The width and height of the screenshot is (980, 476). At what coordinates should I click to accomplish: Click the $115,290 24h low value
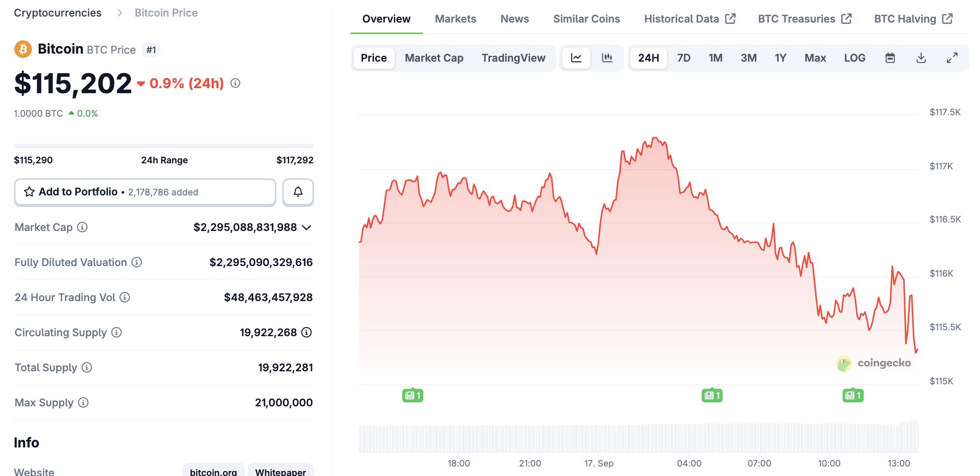tap(33, 160)
